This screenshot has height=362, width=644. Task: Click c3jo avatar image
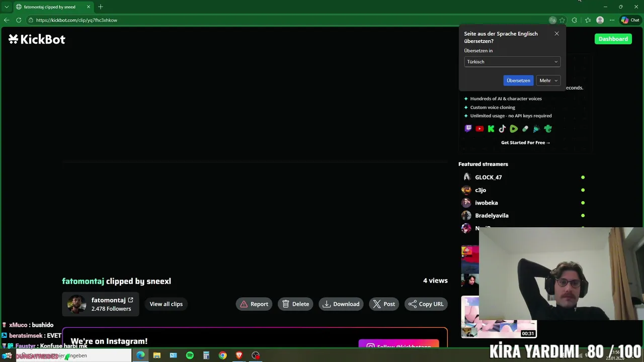(x=466, y=190)
